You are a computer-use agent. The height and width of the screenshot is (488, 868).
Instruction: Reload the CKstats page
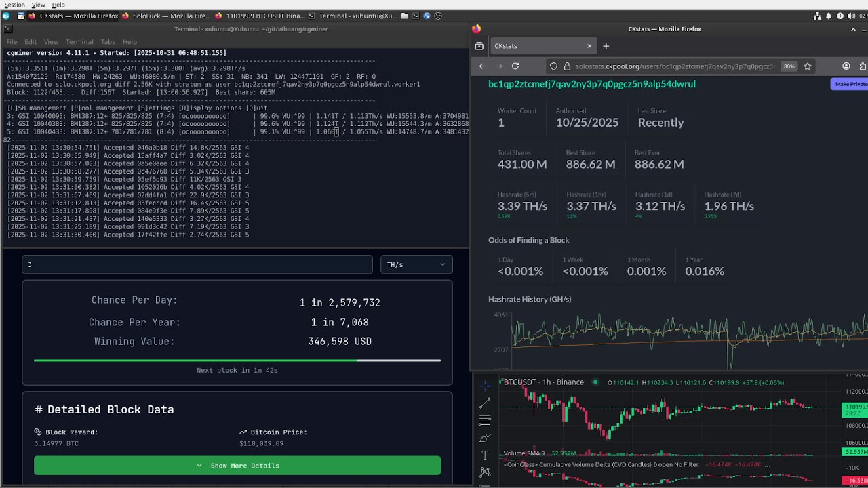pyautogui.click(x=515, y=66)
